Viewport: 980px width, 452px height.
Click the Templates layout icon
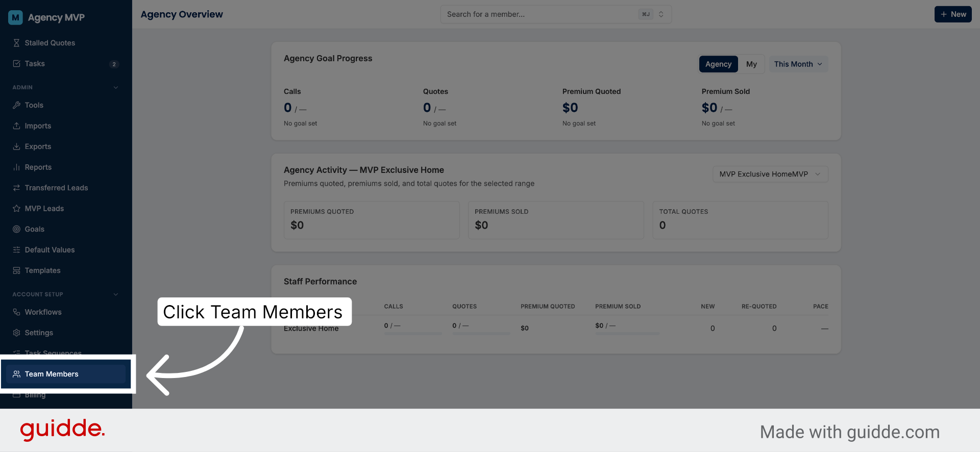pos(16,270)
